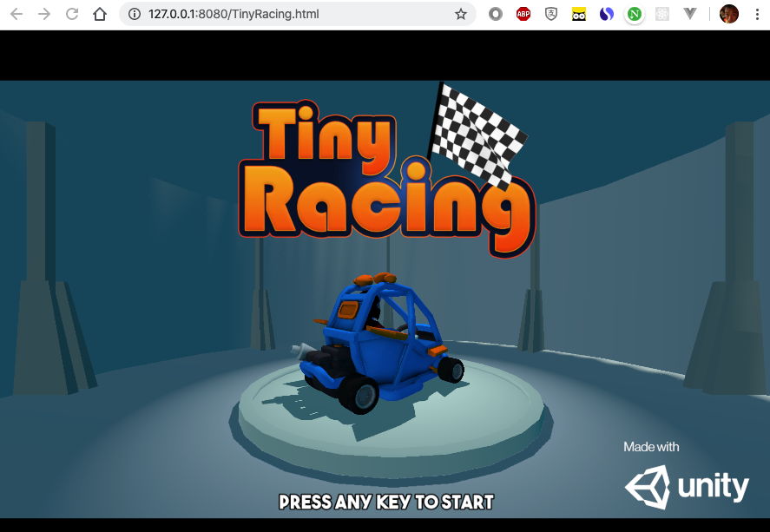This screenshot has height=532, width=770.
Task: Click the forward navigation arrow
Action: (x=44, y=15)
